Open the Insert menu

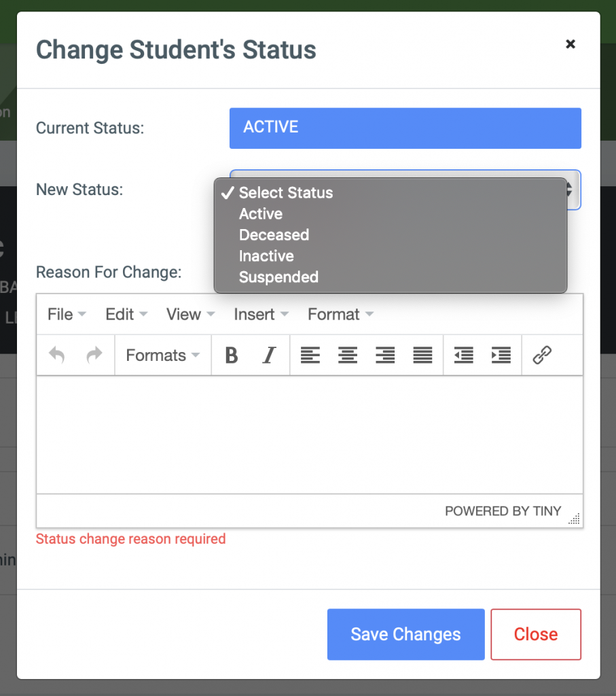(256, 314)
